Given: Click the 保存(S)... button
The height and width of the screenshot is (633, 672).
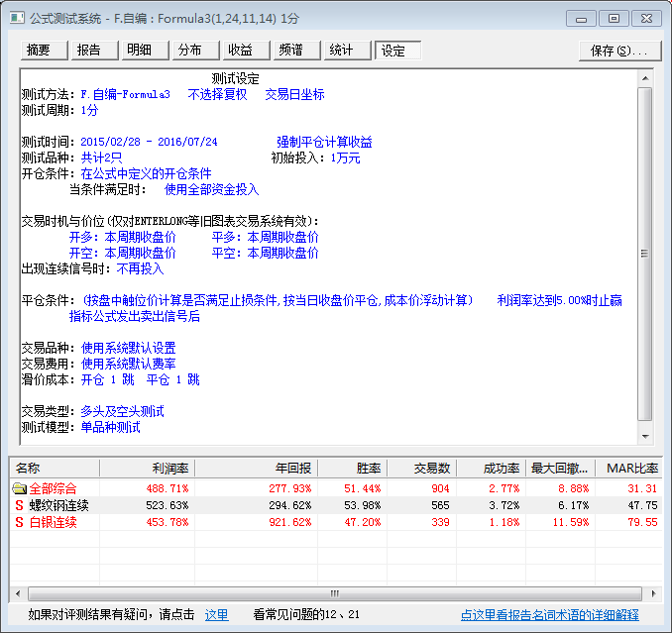Looking at the screenshot, I should [x=620, y=51].
